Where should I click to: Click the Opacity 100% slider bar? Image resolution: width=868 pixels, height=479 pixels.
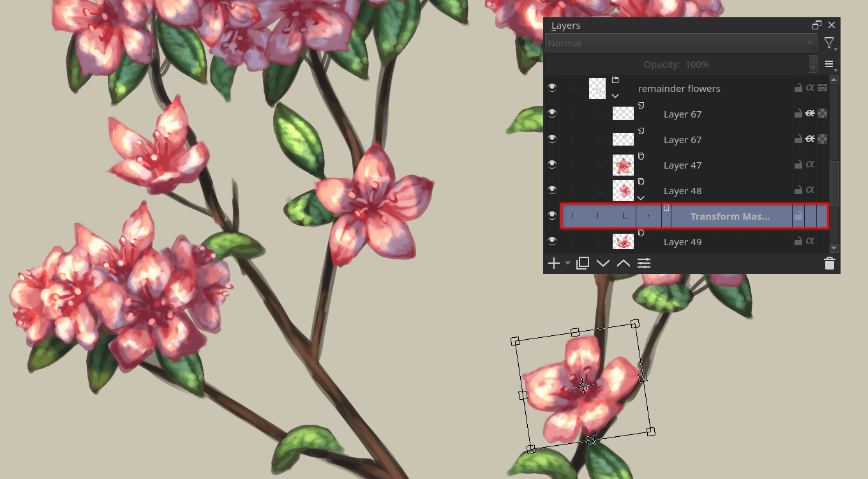(677, 64)
